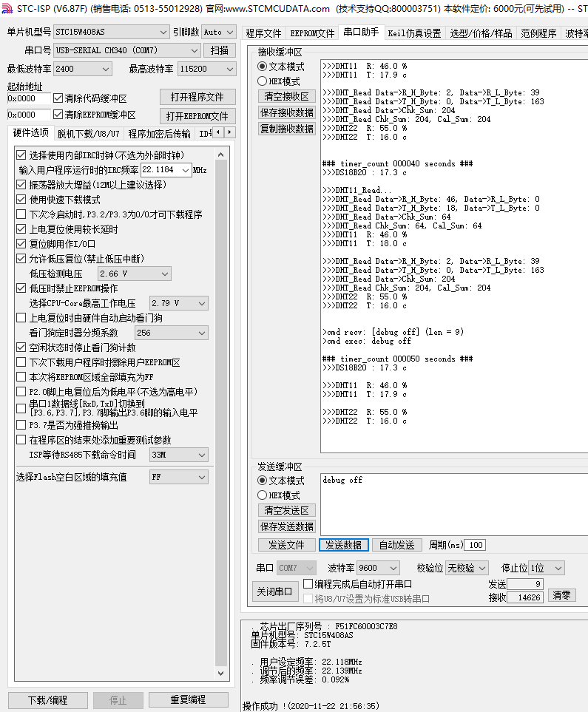Switch to 范例程序 tab

click(x=538, y=33)
